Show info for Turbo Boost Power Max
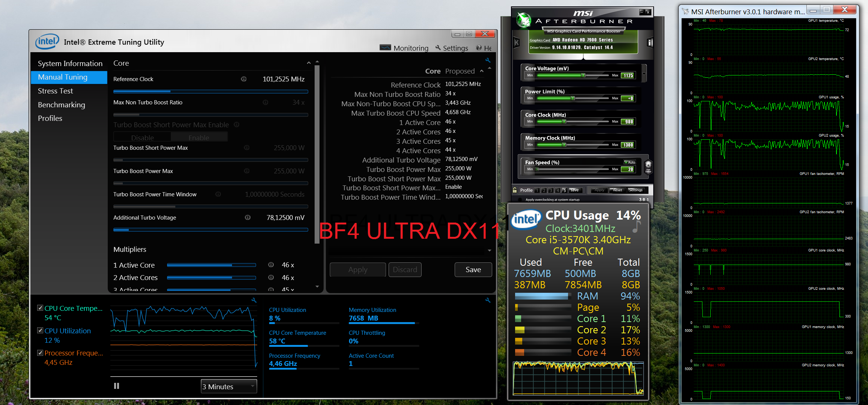This screenshot has height=405, width=868. tap(247, 171)
